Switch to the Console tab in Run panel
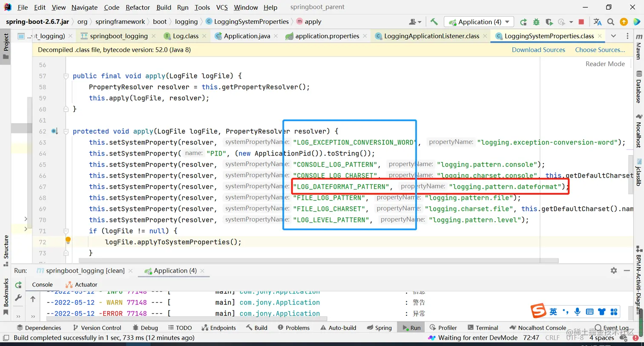This screenshot has width=644, height=346. 43,284
